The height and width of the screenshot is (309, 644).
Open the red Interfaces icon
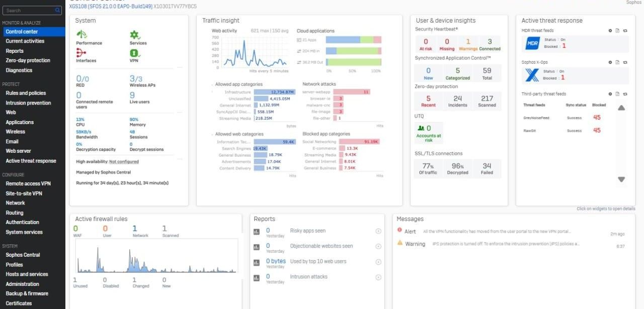click(81, 53)
